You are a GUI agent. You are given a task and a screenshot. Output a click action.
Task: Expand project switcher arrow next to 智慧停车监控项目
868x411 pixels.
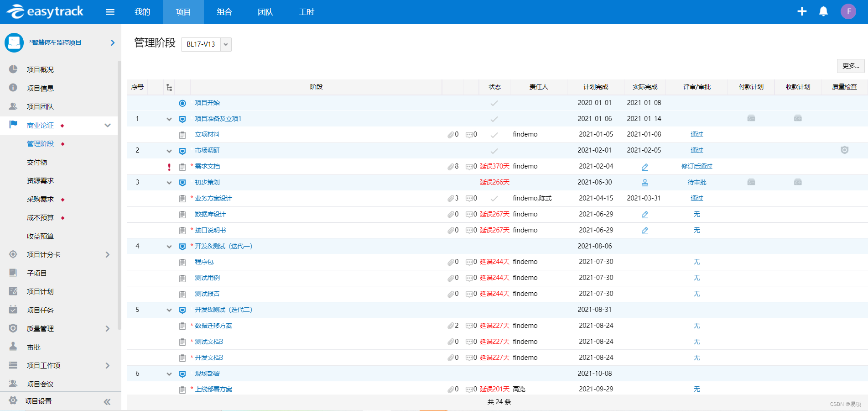113,42
